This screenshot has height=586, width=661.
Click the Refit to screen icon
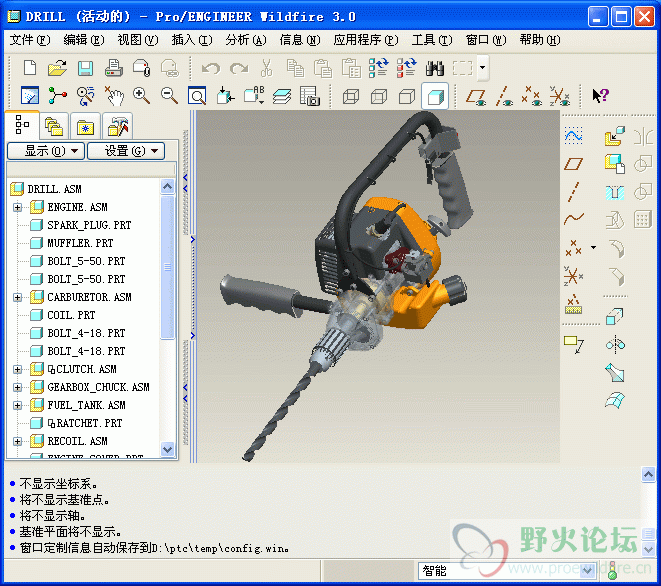(197, 96)
